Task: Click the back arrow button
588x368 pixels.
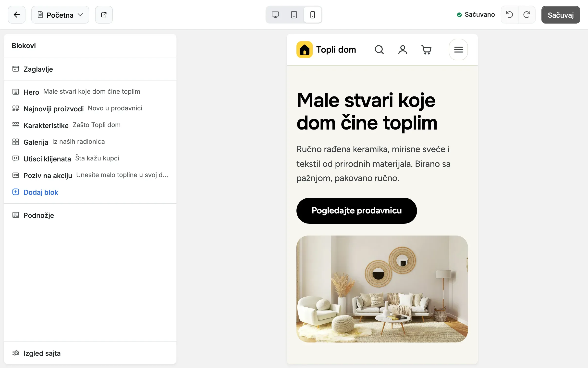Action: pos(17,15)
